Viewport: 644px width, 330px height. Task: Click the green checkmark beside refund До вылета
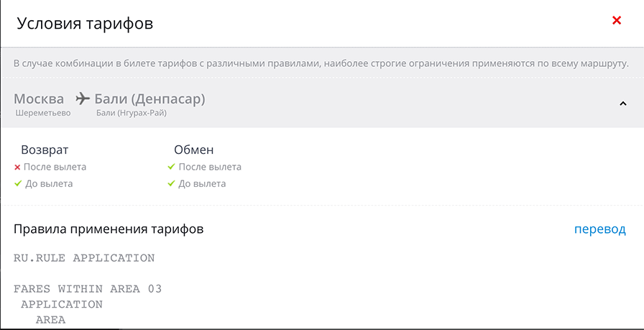(x=17, y=184)
